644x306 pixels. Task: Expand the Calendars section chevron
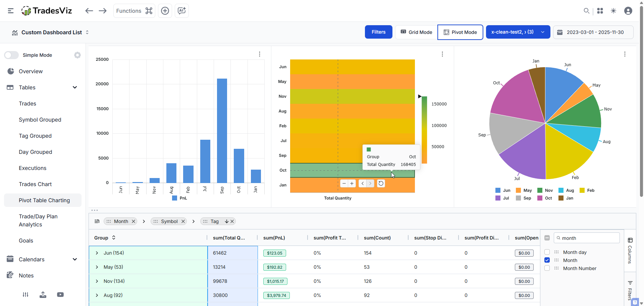[x=75, y=259]
